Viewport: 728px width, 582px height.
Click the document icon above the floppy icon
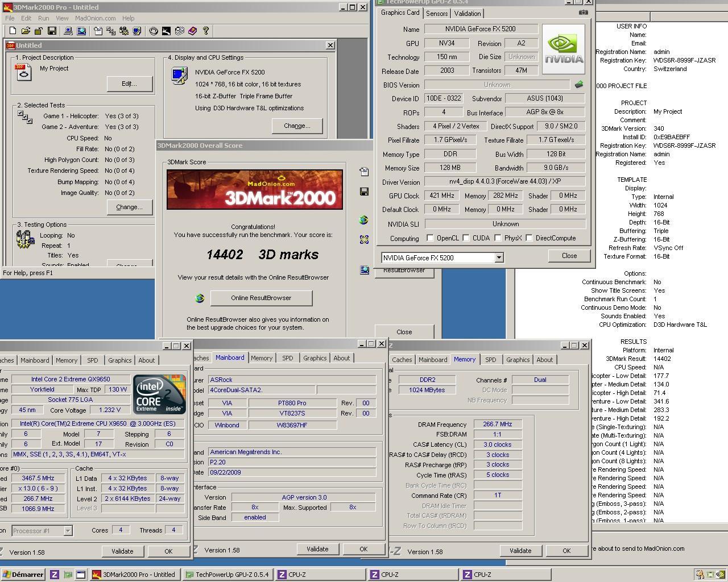[x=364, y=172]
